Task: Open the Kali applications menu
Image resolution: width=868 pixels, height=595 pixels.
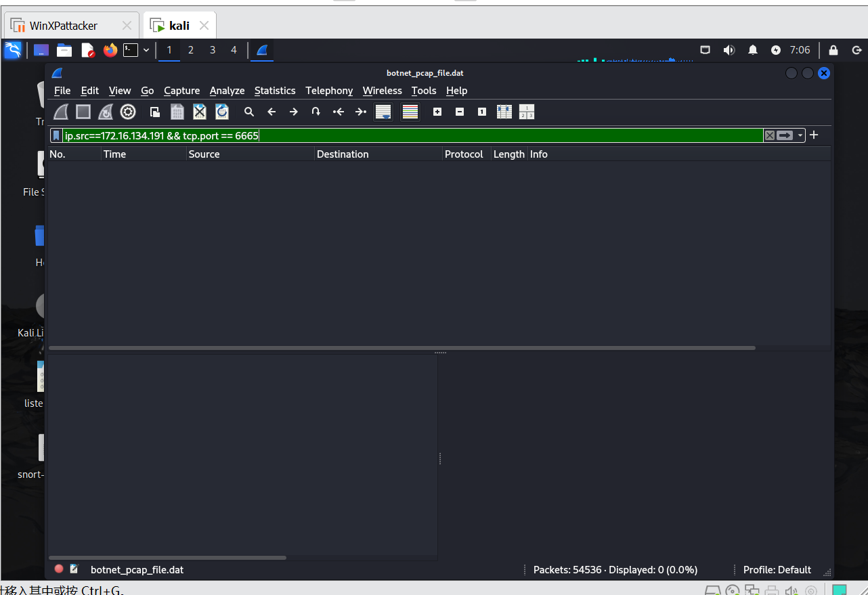Action: click(13, 49)
